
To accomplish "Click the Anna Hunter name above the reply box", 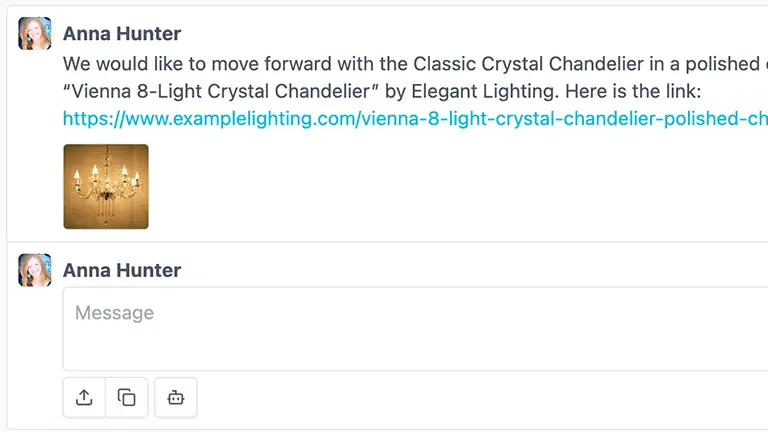I will pos(122,271).
